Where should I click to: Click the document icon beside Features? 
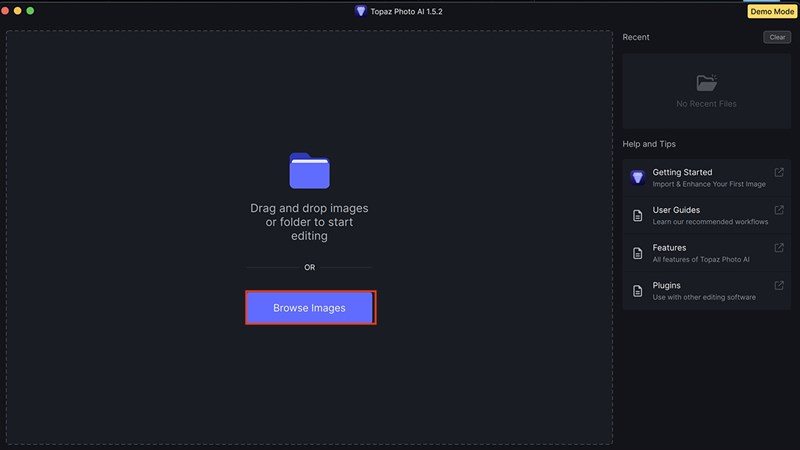click(x=637, y=253)
